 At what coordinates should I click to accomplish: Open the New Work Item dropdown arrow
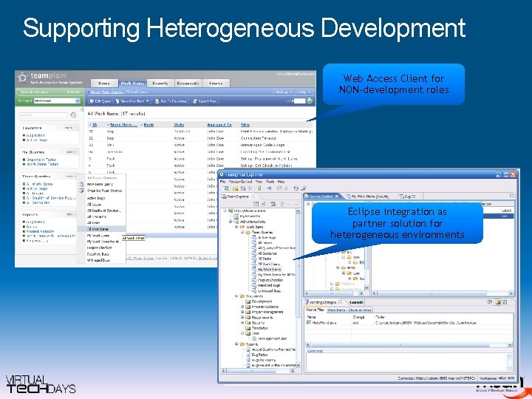147,101
